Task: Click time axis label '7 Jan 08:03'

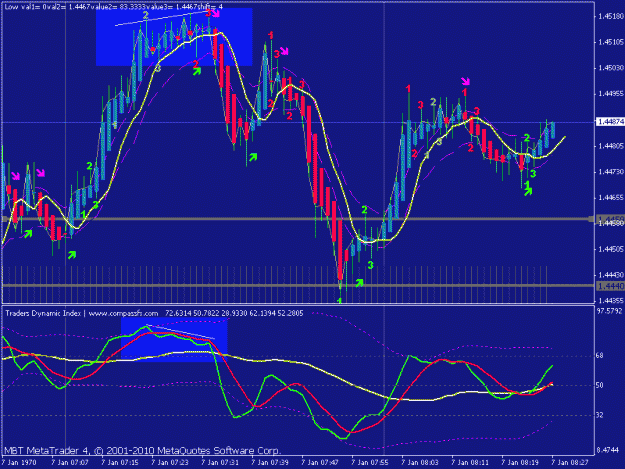Action: coord(420,463)
